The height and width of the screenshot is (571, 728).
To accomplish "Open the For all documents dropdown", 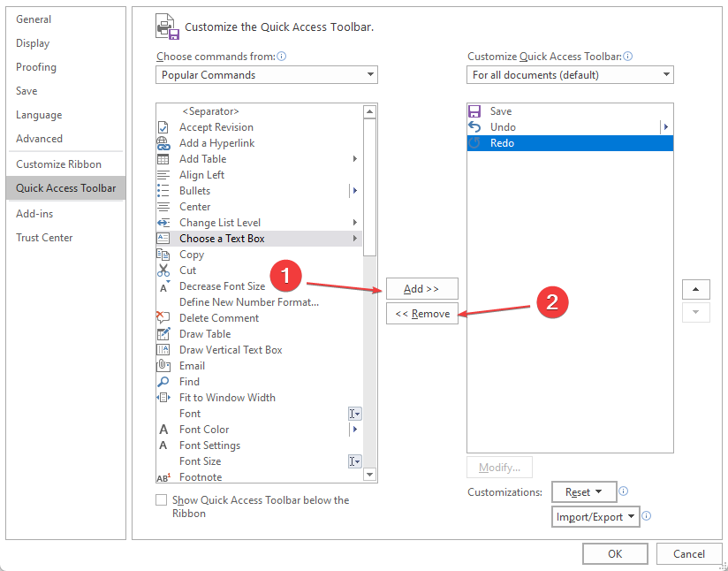I will coord(570,75).
